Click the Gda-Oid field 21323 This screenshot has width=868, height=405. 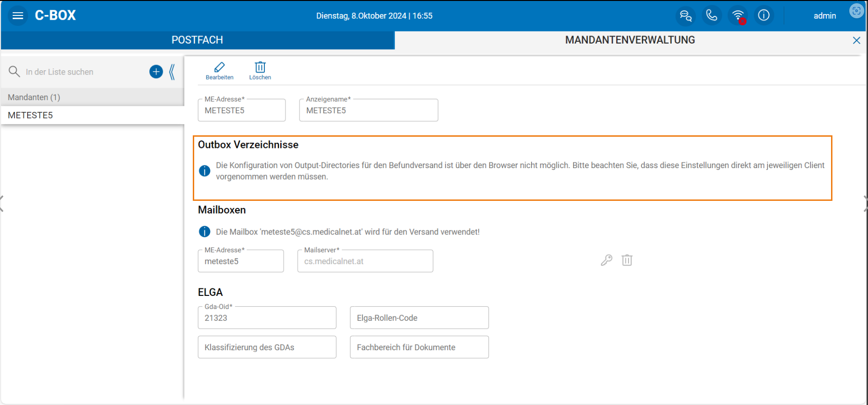267,317
